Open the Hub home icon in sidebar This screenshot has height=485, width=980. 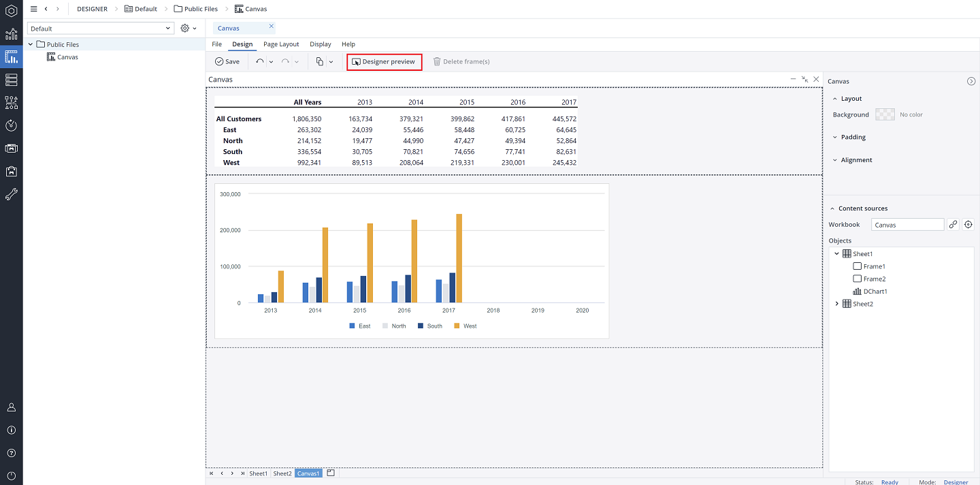pos(11,11)
